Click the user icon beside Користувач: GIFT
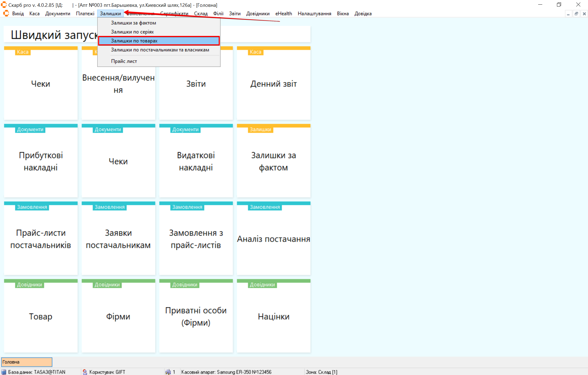Viewport: 588px width, 375px height. pyautogui.click(x=85, y=372)
